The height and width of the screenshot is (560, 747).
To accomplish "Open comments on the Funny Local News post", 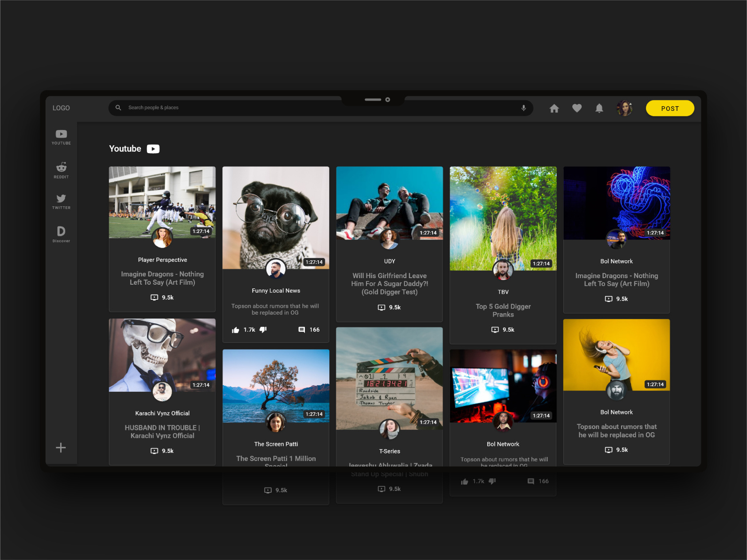I will tap(302, 330).
